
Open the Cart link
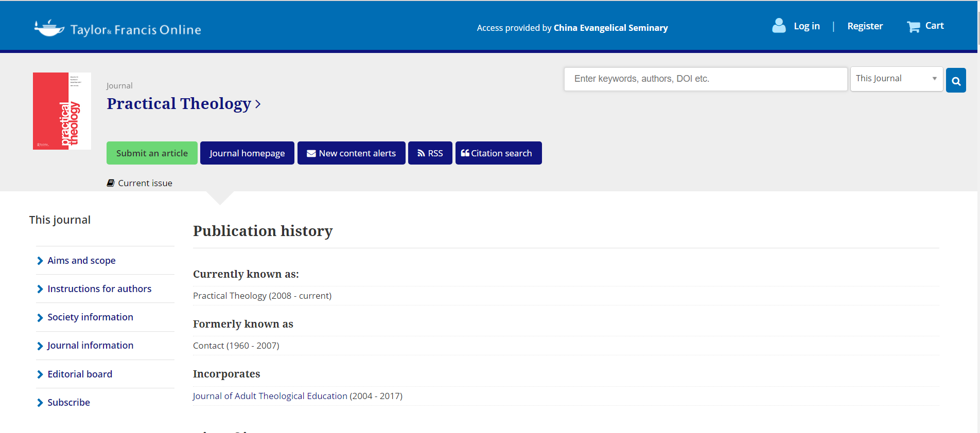(934, 26)
